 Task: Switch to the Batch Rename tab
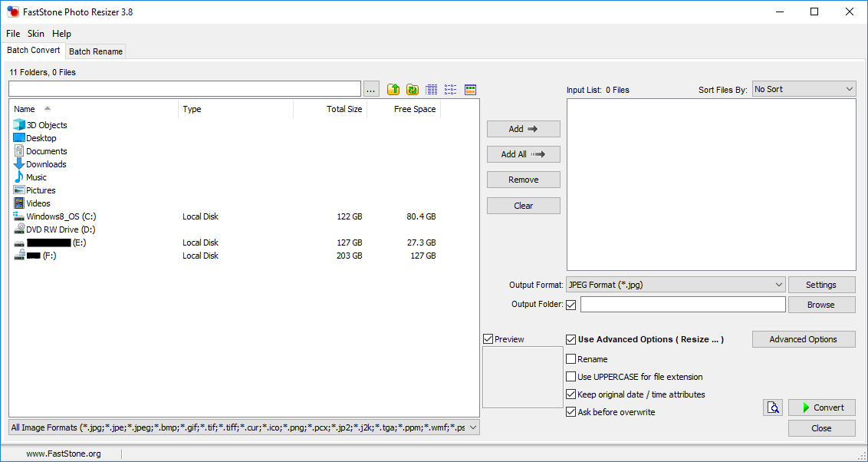95,51
